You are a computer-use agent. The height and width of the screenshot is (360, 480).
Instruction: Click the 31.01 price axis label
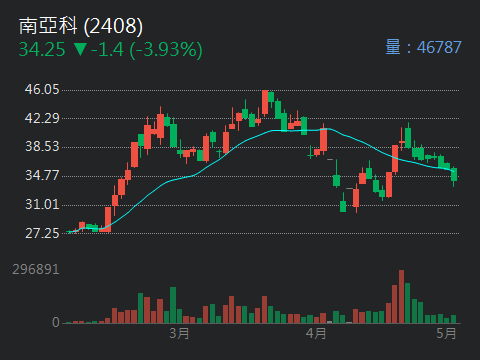(x=42, y=204)
